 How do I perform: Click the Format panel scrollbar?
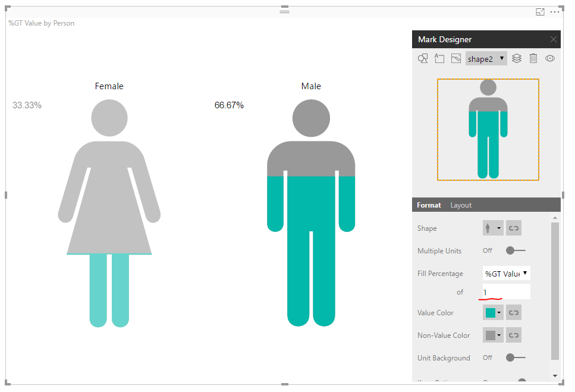(x=555, y=291)
